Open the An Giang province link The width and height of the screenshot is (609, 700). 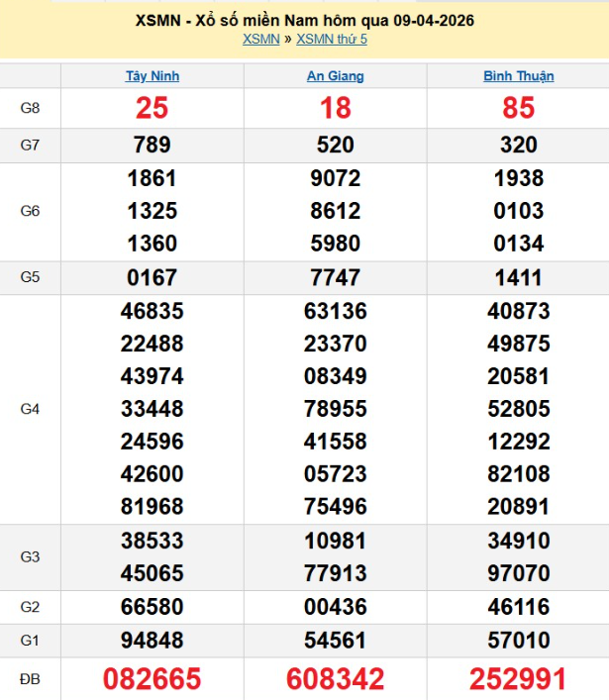coord(336,76)
